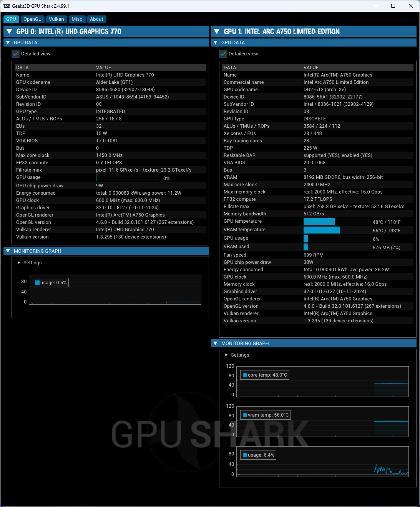Click the '225 W' TDP value
The width and height of the screenshot is (420, 507).
pyautogui.click(x=310, y=148)
